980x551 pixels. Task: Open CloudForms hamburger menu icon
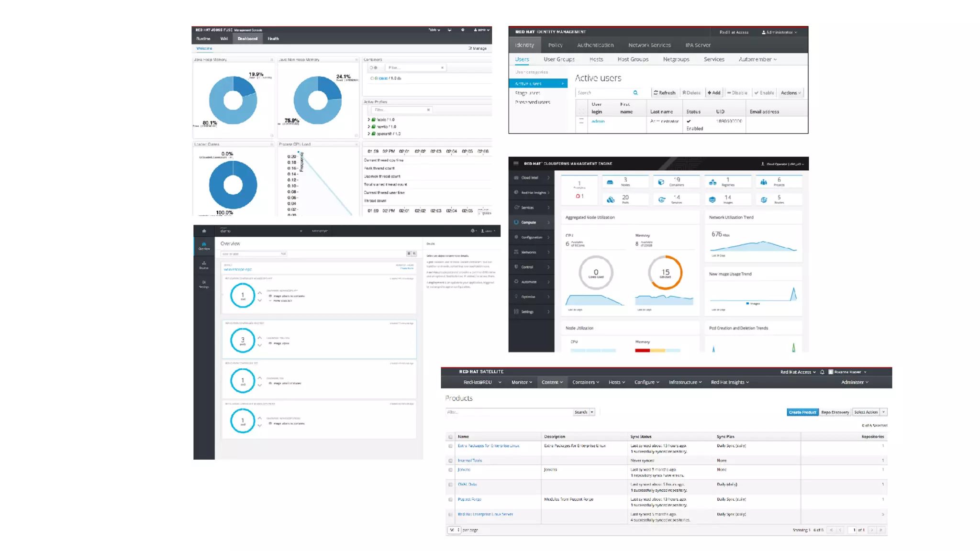tap(515, 164)
